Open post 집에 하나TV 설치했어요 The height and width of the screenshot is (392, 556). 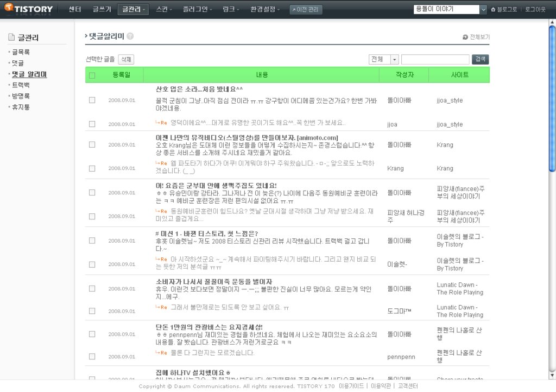[x=193, y=372]
